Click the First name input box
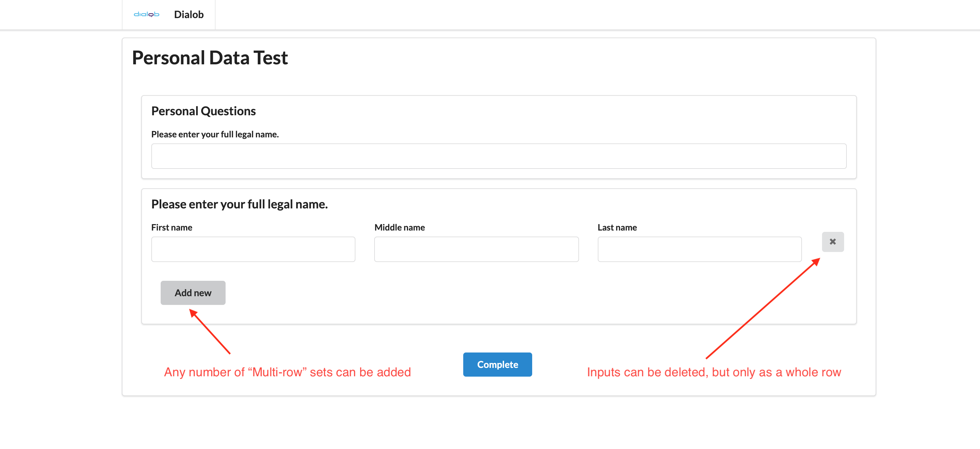 pos(253,249)
